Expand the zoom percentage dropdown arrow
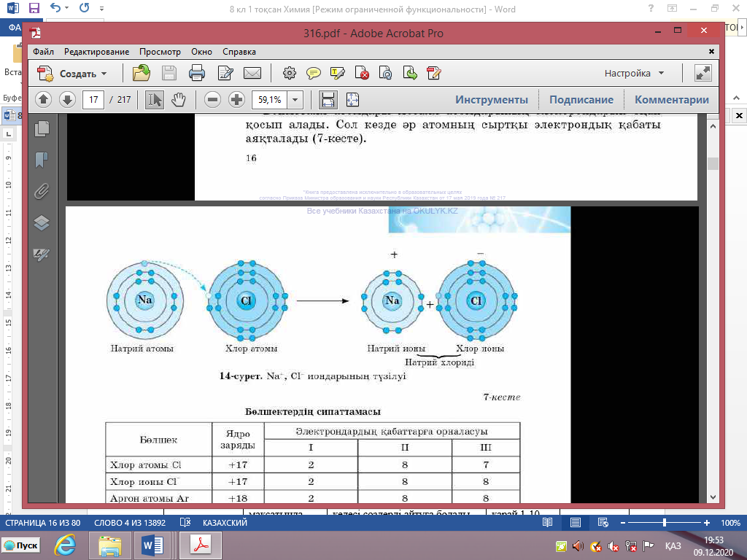Viewport: 747px width, 560px height. pyautogui.click(x=295, y=100)
